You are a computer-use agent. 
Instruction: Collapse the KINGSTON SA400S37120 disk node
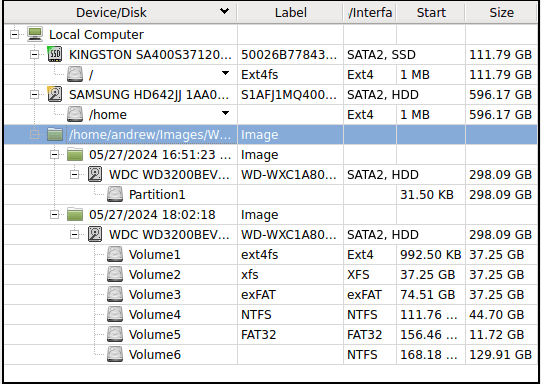pyautogui.click(x=35, y=55)
